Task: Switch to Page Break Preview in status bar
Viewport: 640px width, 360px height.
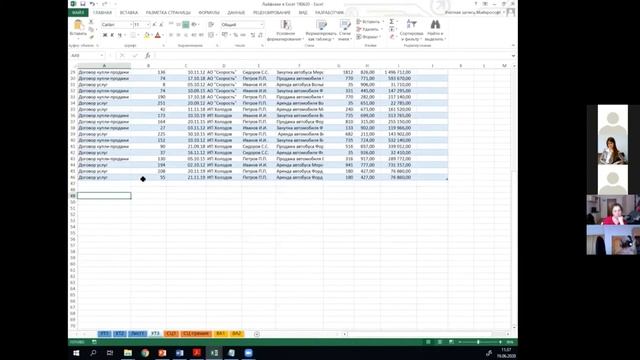Action: pos(451,342)
